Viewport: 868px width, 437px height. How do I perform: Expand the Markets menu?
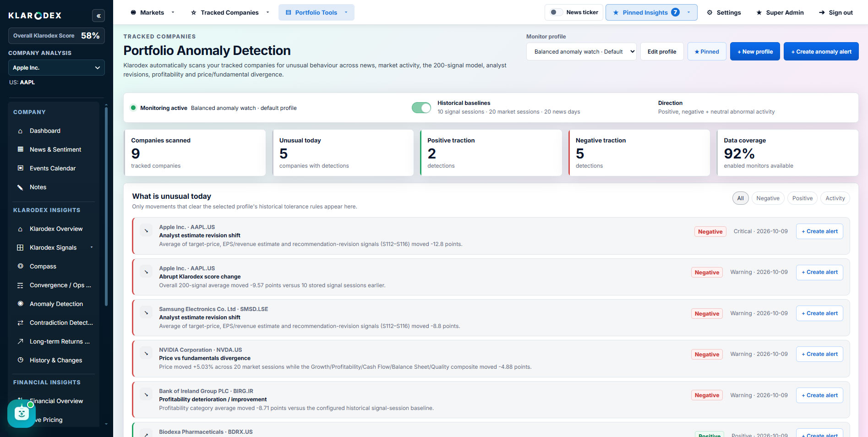[153, 12]
